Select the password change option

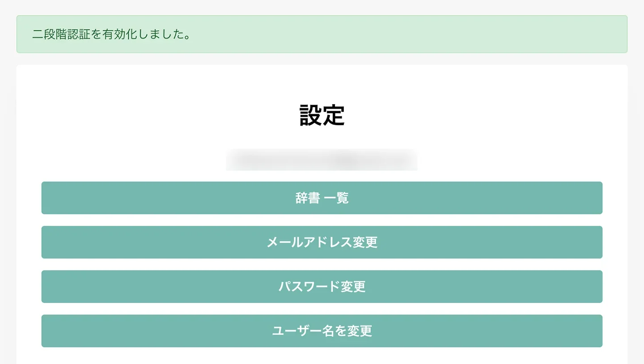pyautogui.click(x=322, y=286)
